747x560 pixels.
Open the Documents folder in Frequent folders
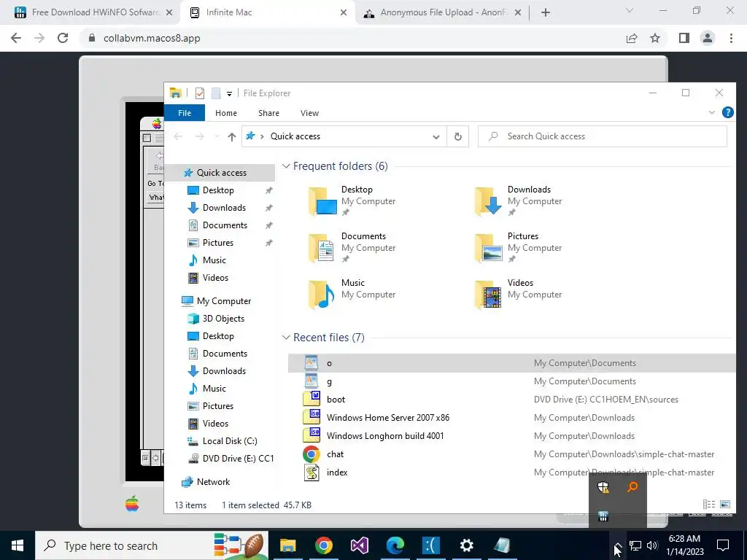tap(352, 248)
